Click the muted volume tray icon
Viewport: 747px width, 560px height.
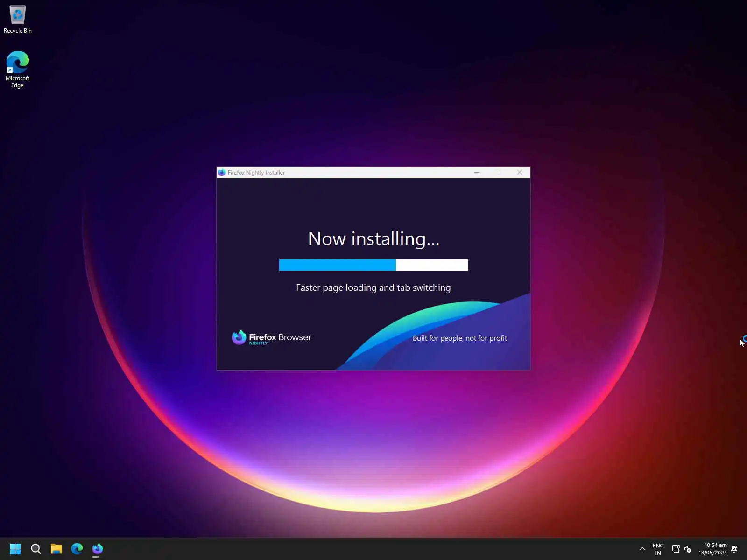pos(688,549)
